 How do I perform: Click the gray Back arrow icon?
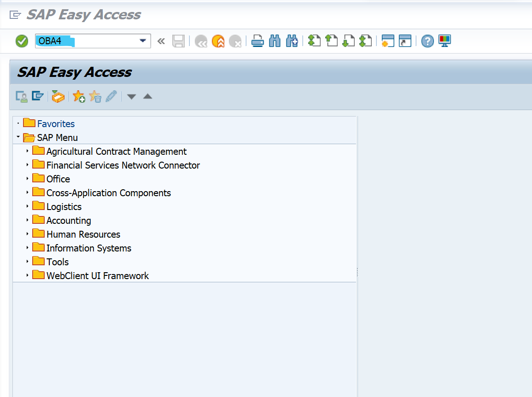pyautogui.click(x=201, y=41)
